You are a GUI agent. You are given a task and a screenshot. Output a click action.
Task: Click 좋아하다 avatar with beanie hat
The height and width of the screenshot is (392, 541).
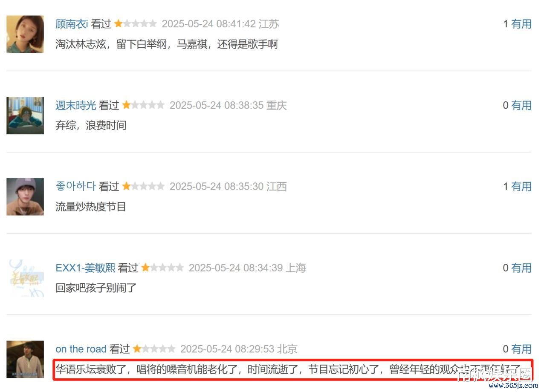pyautogui.click(x=25, y=196)
